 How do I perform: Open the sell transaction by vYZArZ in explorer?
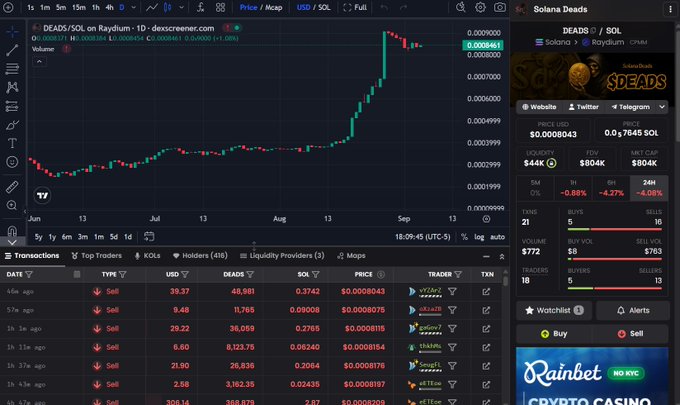(486, 292)
